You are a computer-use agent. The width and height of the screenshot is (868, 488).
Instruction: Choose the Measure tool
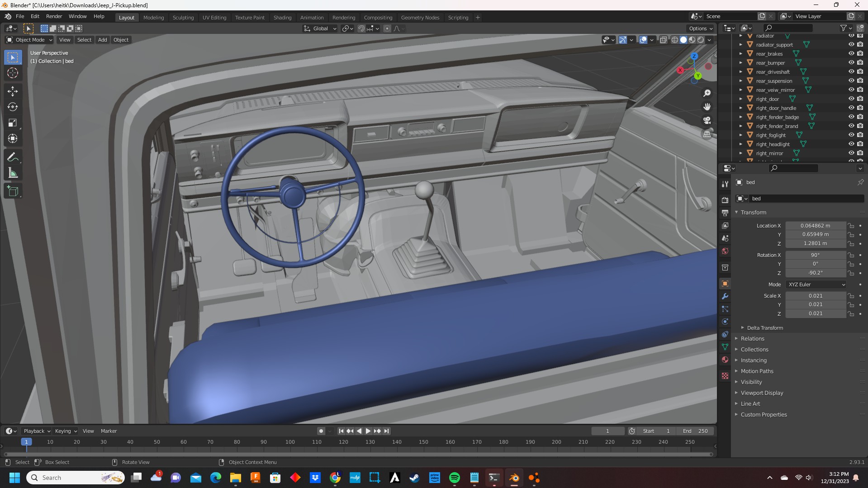[x=13, y=173]
